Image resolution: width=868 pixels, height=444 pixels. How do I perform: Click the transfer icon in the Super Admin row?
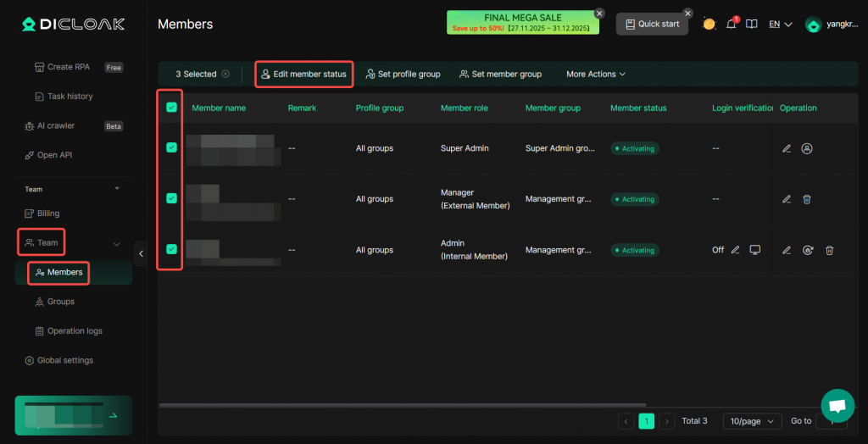click(807, 148)
